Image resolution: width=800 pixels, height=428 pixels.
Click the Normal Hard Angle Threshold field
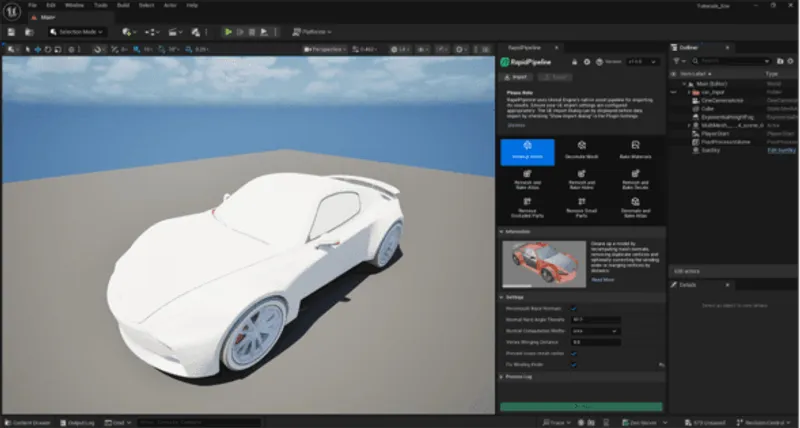pos(594,319)
